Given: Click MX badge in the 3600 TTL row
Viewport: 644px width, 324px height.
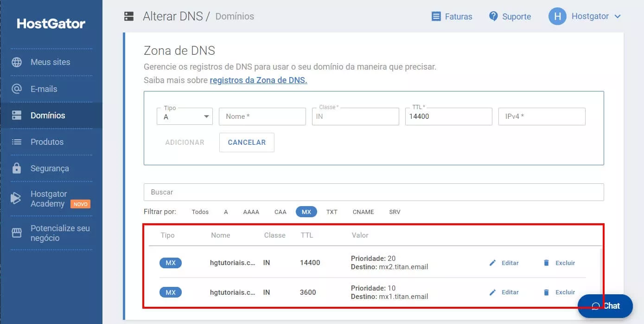Looking at the screenshot, I should click(171, 292).
